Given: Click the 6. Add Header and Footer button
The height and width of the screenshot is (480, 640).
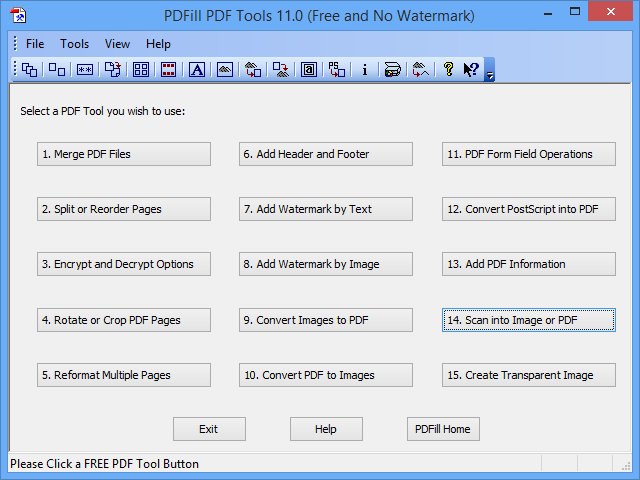Looking at the screenshot, I should click(326, 154).
